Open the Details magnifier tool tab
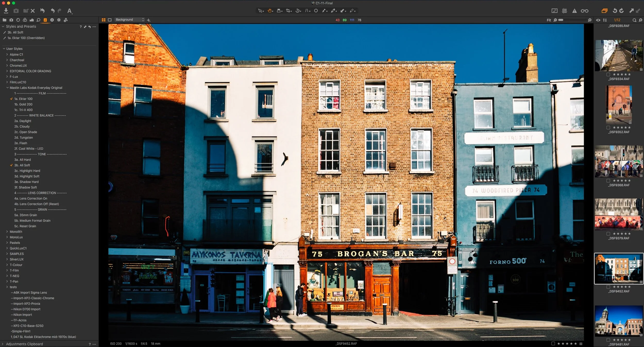Screen dimensions: 644x347 38,20
